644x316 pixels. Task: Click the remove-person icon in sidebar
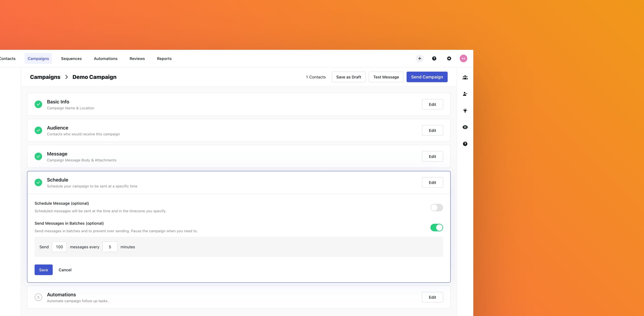[x=465, y=94]
